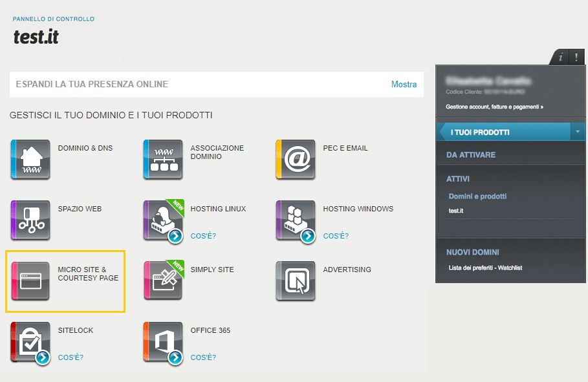Open the Spazio Web icon
The height and width of the screenshot is (382, 588).
(30, 220)
